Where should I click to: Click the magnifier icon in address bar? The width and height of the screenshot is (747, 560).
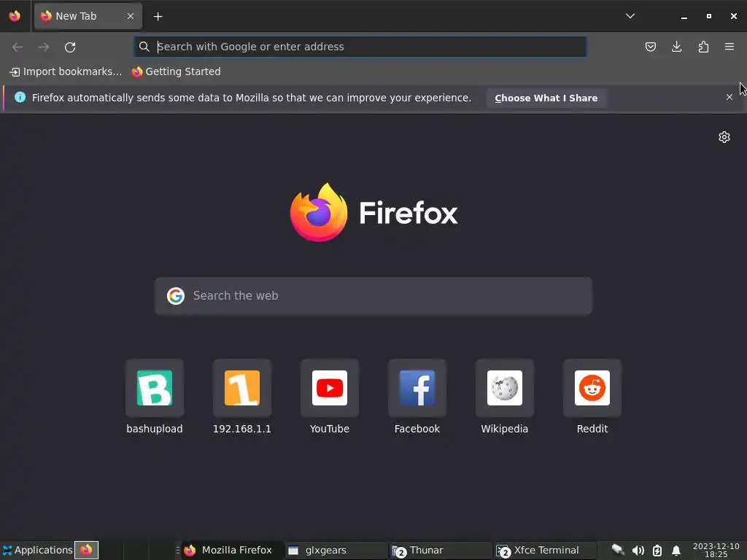(144, 47)
